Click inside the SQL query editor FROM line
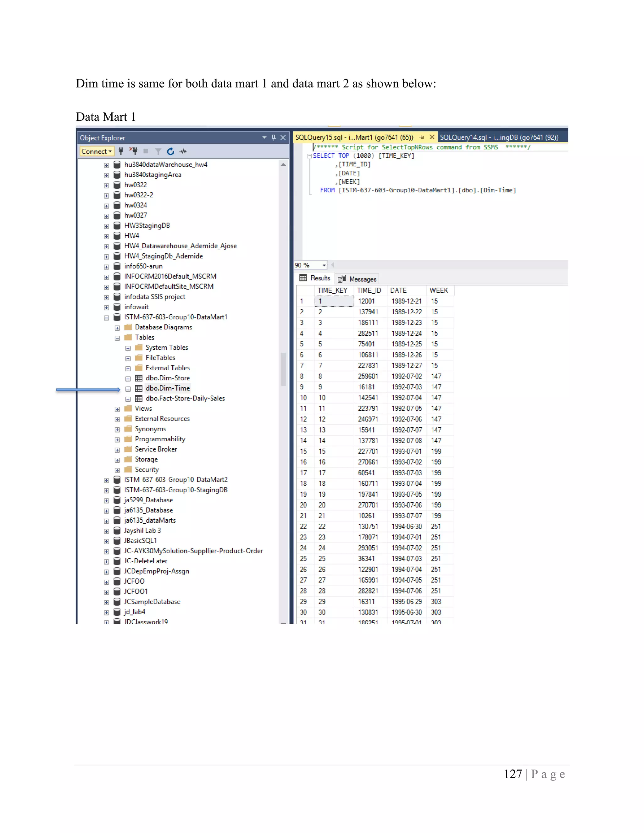The width and height of the screenshot is (644, 833). tap(418, 190)
